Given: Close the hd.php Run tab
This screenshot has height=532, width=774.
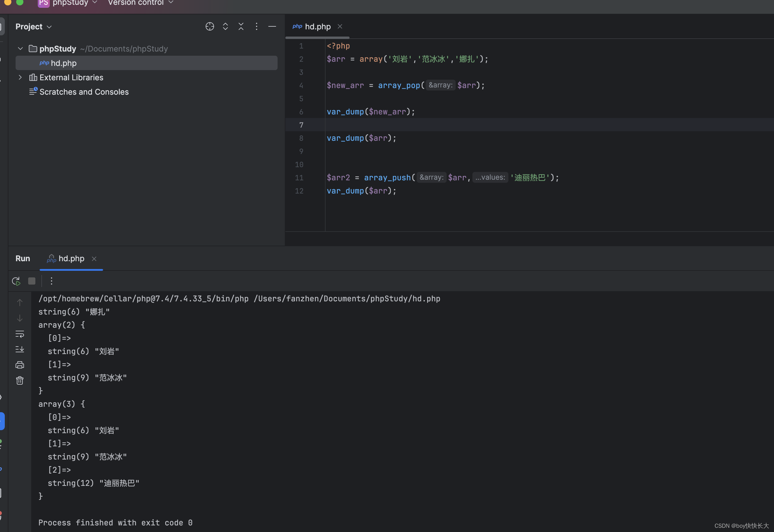Looking at the screenshot, I should [94, 259].
